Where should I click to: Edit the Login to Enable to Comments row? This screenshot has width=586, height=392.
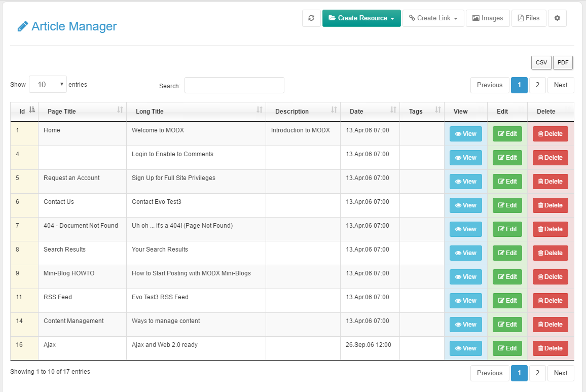tap(507, 158)
